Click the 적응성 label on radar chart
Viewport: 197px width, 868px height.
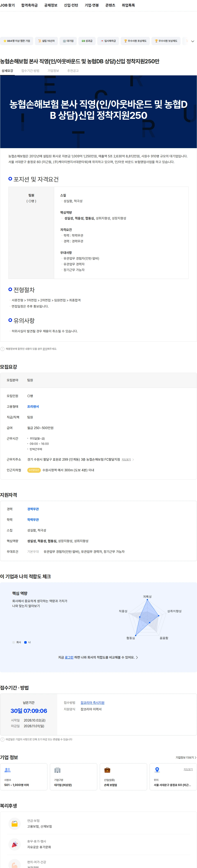[x=123, y=611]
